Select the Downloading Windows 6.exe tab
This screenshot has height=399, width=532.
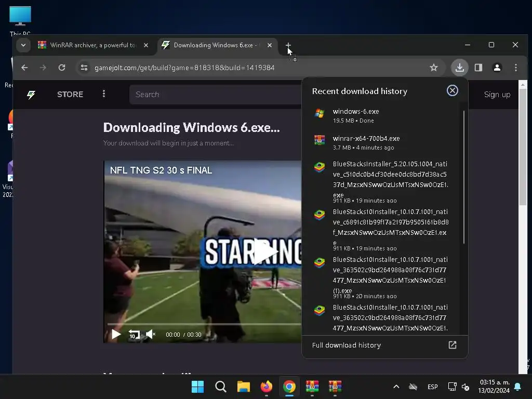216,45
